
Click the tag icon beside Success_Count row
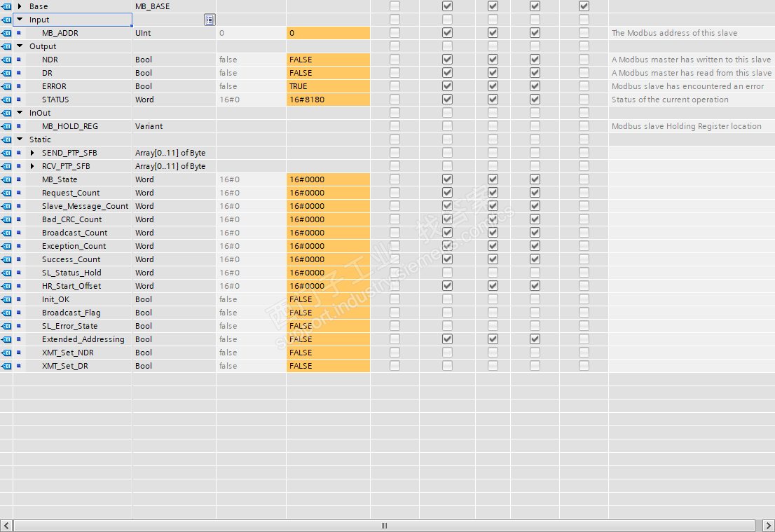pyautogui.click(x=6, y=260)
